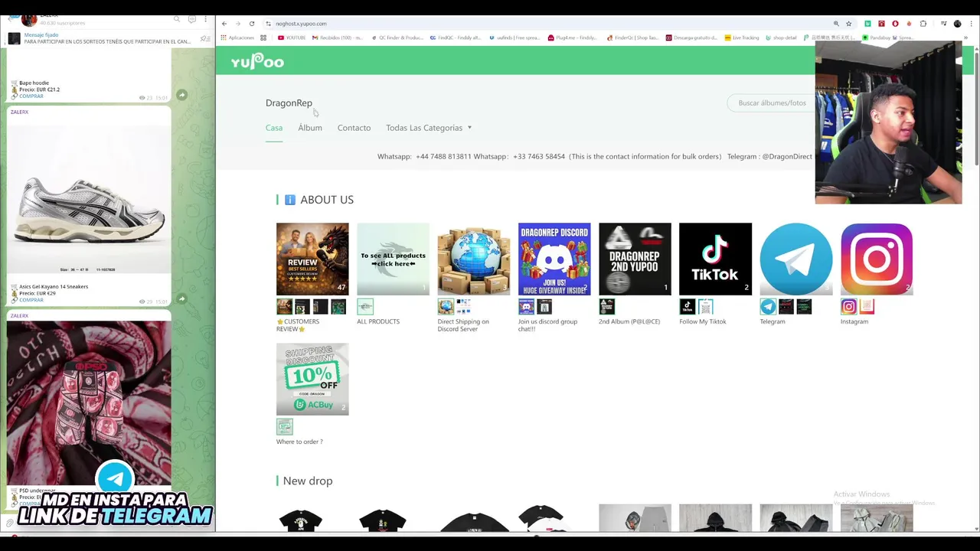This screenshot has height=551, width=980.
Task: Click '2nd Album (P@L@CE)' title
Action: pyautogui.click(x=629, y=321)
